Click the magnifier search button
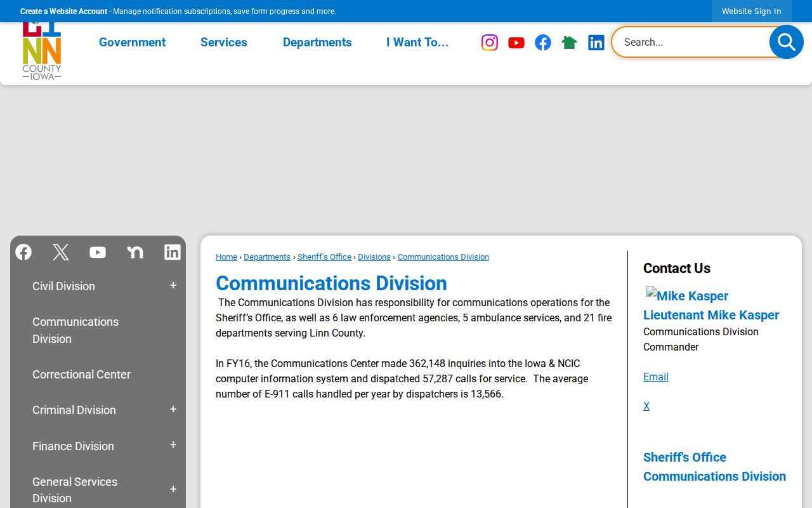Viewport: 812px width, 508px height. 787,42
